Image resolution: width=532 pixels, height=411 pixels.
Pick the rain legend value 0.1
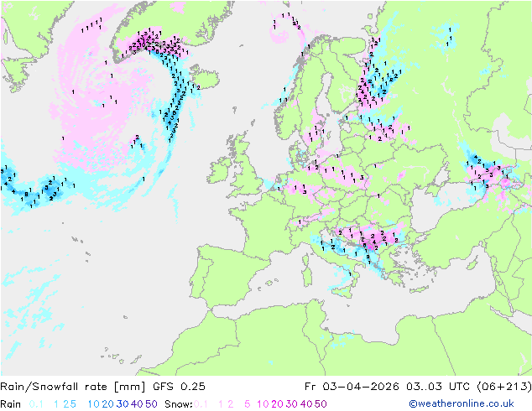point(36,404)
